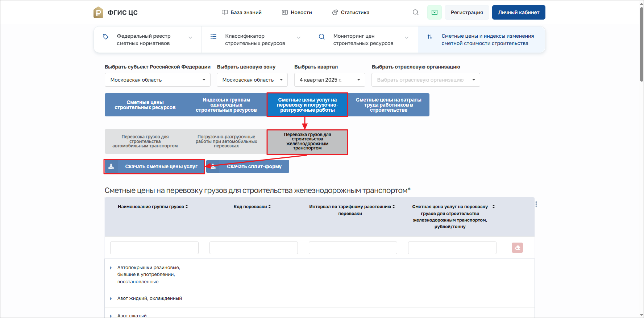Expand row Азот жидкий, охлажденный
This screenshot has height=318, width=644.
[111, 299]
